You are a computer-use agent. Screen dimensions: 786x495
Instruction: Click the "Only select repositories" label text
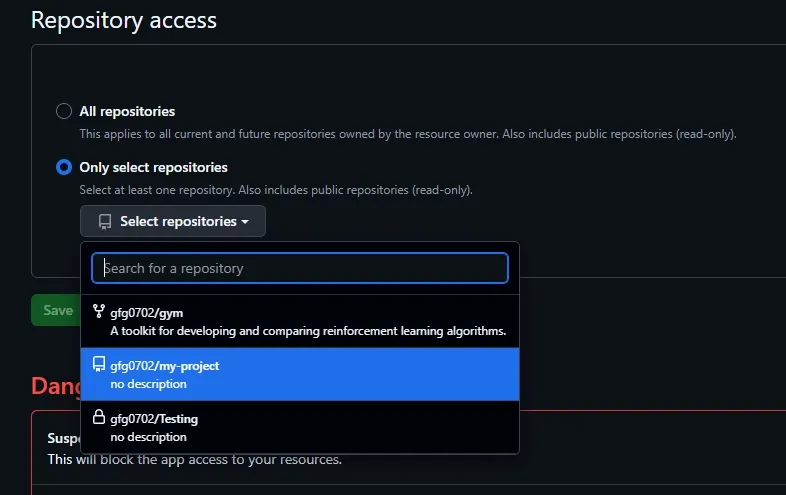click(x=153, y=167)
